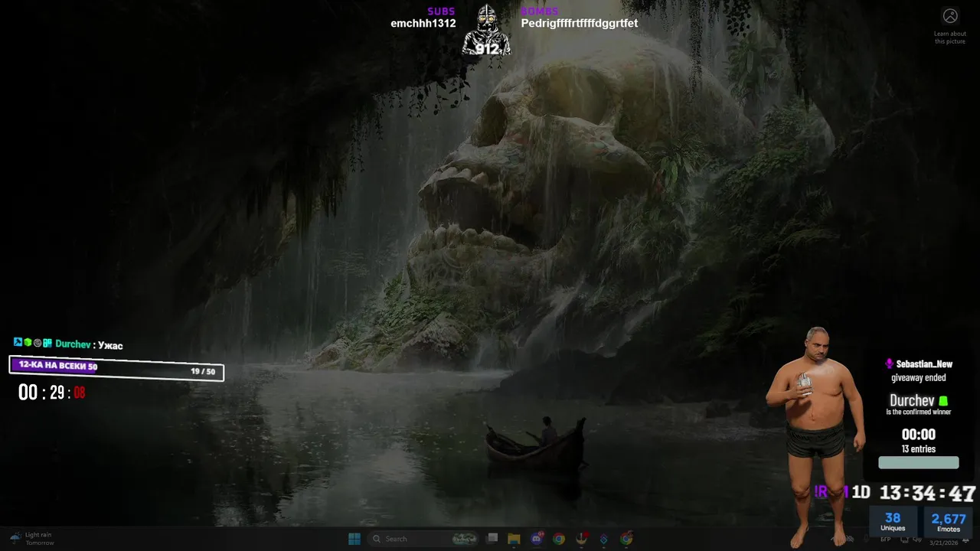The width and height of the screenshot is (980, 551).
Task: Click the confirmed winner name Durchev
Action: [x=912, y=401]
